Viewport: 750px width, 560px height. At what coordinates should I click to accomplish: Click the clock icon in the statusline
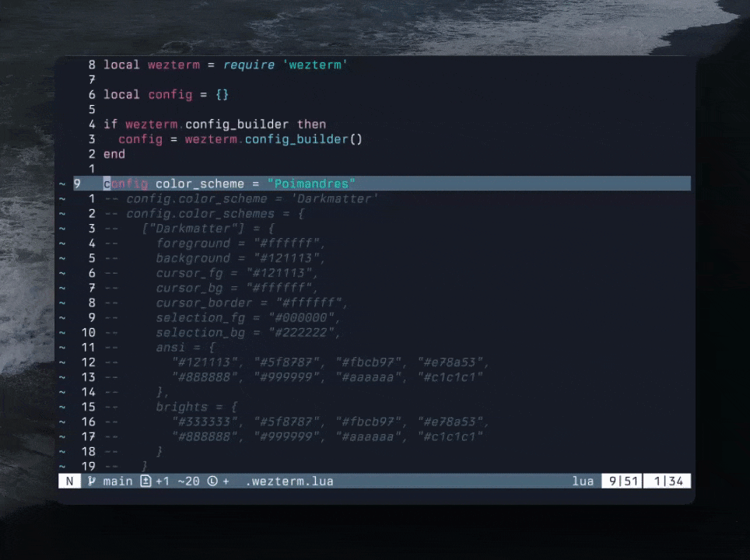(212, 481)
